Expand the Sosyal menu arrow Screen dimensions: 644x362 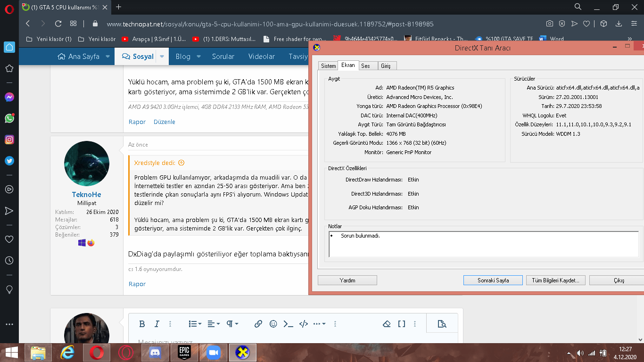click(162, 57)
